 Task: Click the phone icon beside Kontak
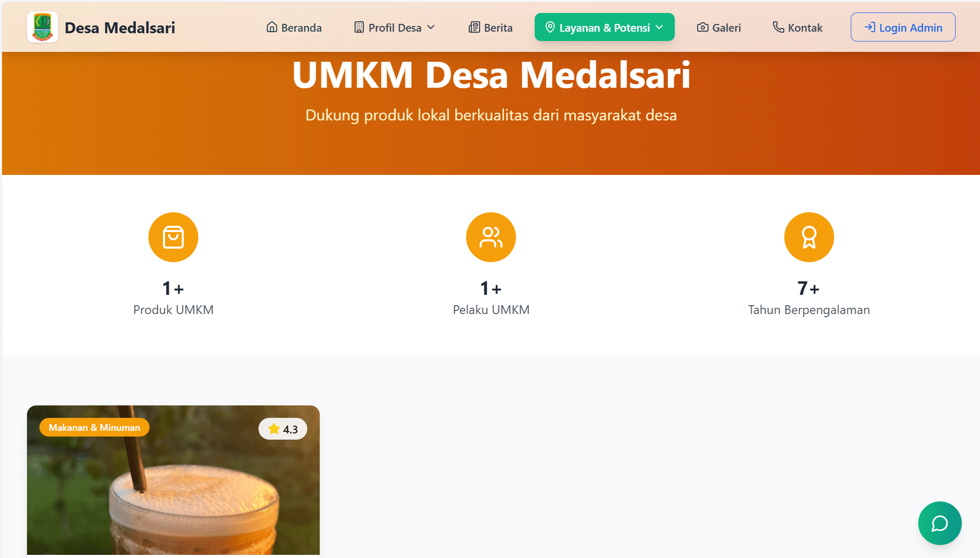(778, 27)
